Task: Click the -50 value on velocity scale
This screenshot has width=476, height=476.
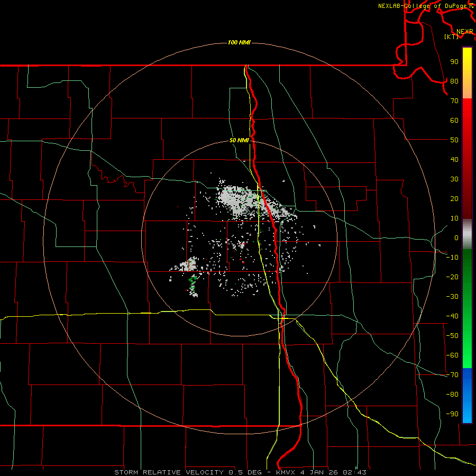Action: coord(452,336)
